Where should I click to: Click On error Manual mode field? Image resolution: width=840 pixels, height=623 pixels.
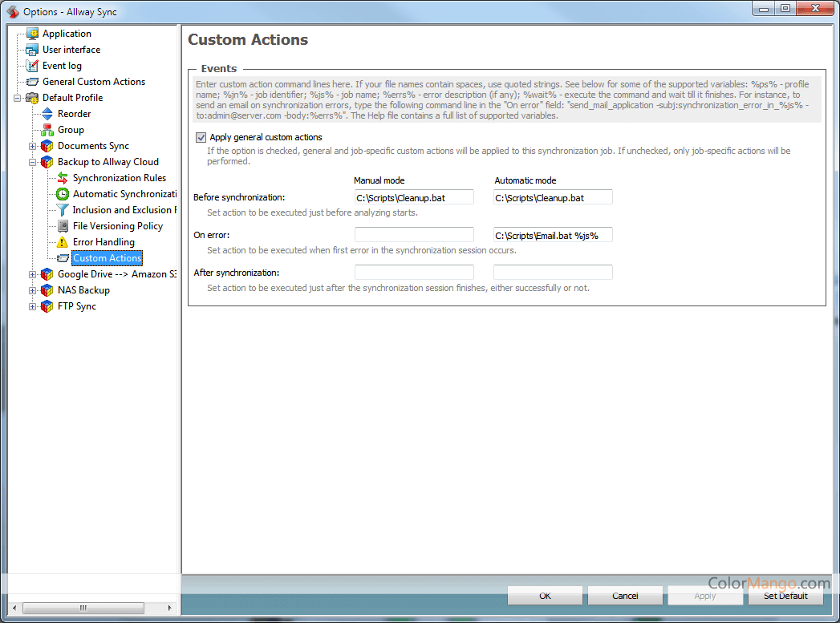[x=414, y=235]
